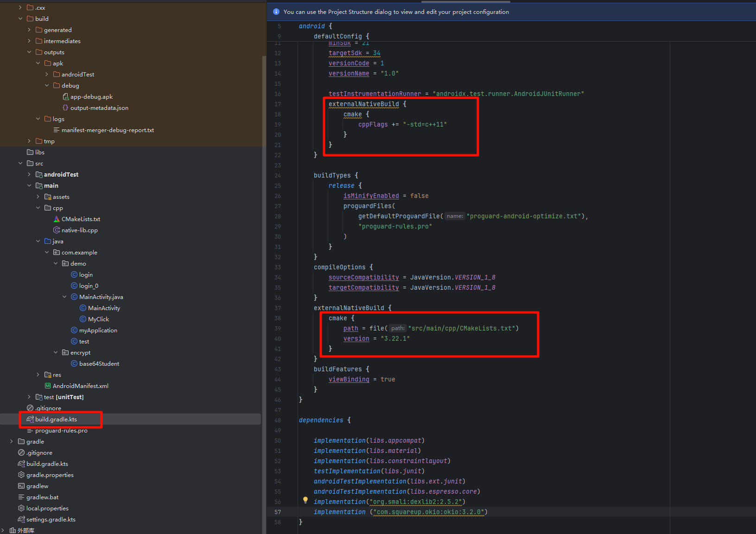Click the AndroidManifest.xml file icon

[x=48, y=386]
